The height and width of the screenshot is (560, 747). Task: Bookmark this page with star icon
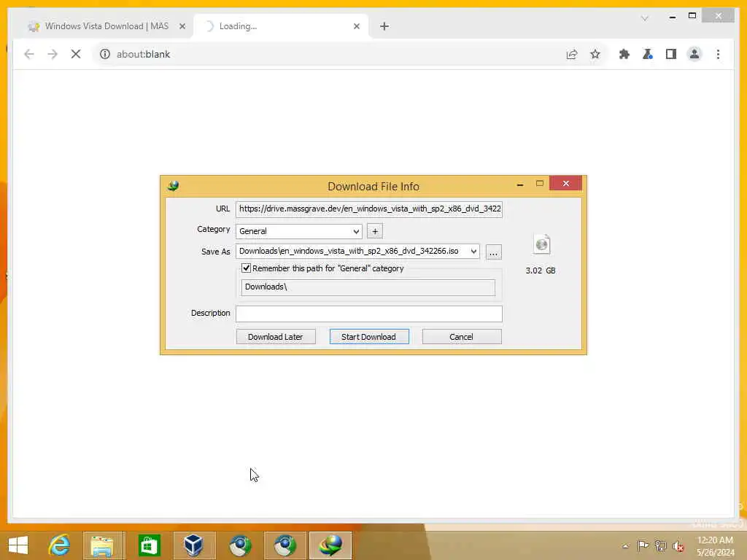[x=595, y=54]
